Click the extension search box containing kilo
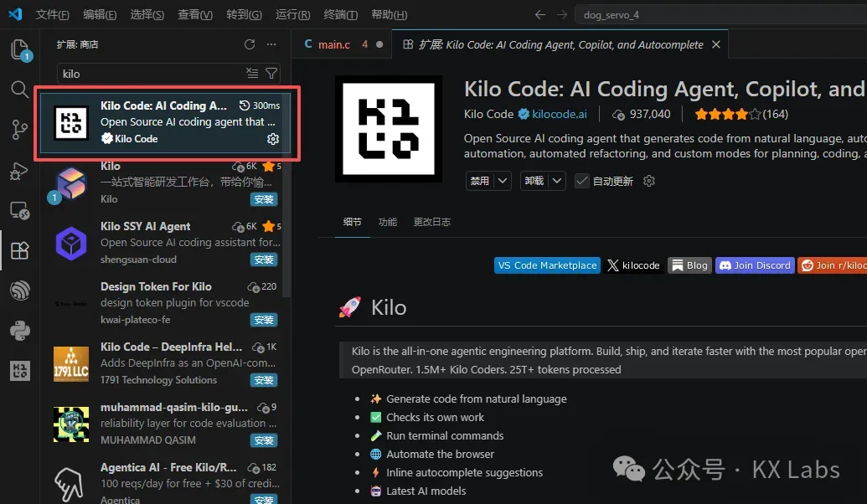Screen dimensions: 867x504 click(151, 74)
